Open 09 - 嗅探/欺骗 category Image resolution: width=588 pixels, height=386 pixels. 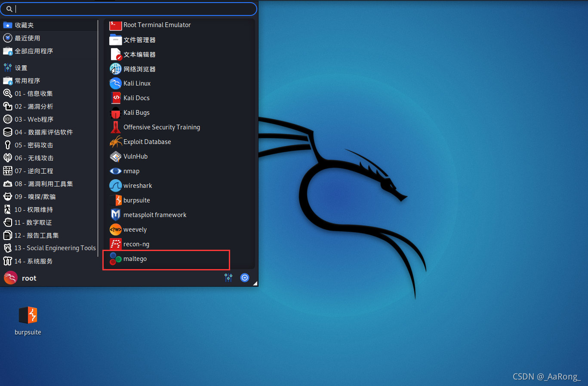(x=49, y=197)
